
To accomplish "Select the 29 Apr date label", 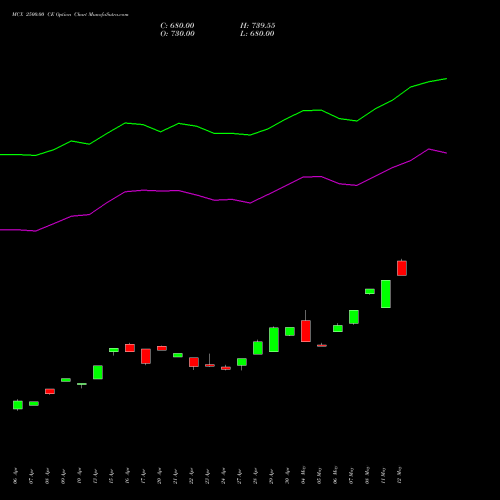I will click(271, 476).
